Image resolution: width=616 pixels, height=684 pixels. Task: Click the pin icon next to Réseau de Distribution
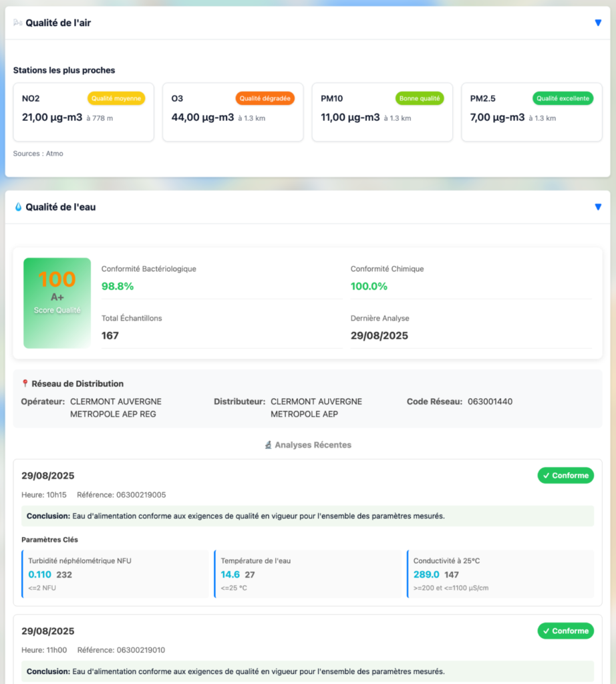pos(25,384)
